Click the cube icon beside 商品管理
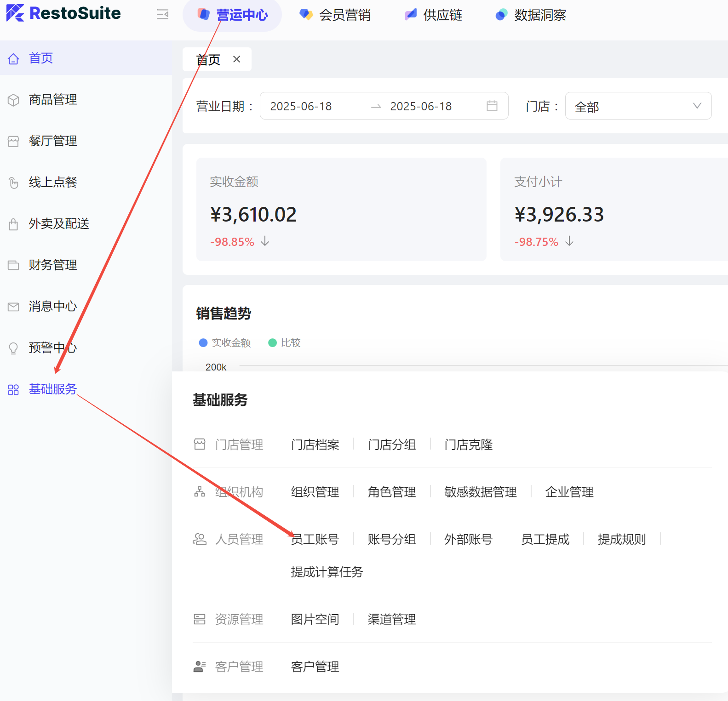728x701 pixels. point(13,100)
